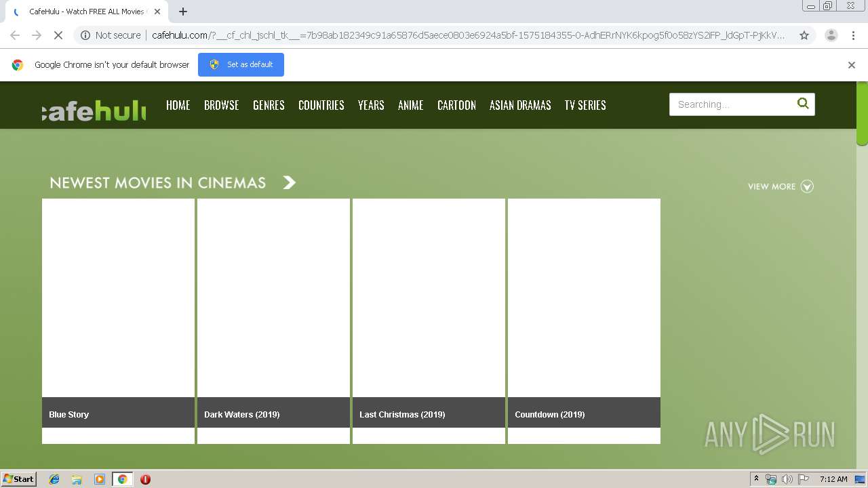Go forward in browser history
Viewport: 868px width, 488px height.
(x=37, y=35)
